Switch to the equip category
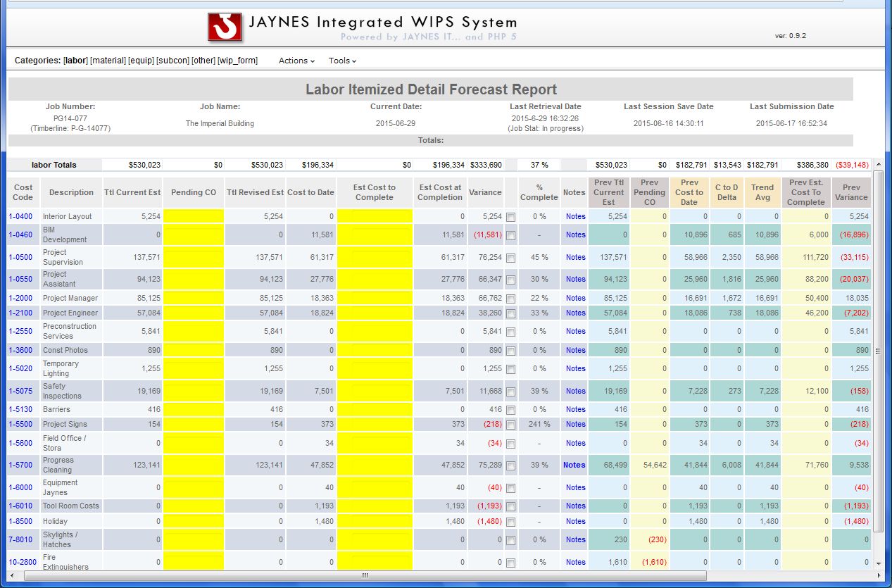The width and height of the screenshot is (892, 588). point(141,61)
